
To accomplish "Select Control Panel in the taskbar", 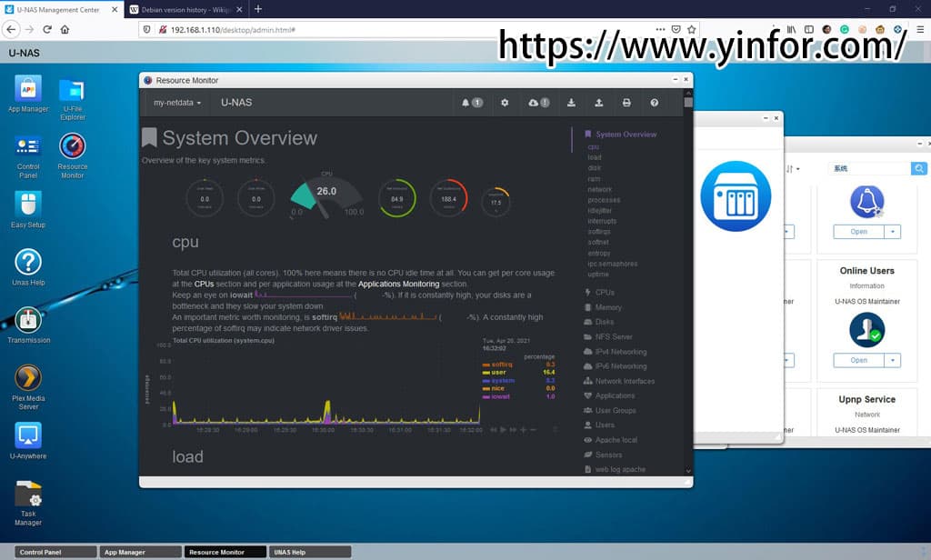I will coord(55,553).
